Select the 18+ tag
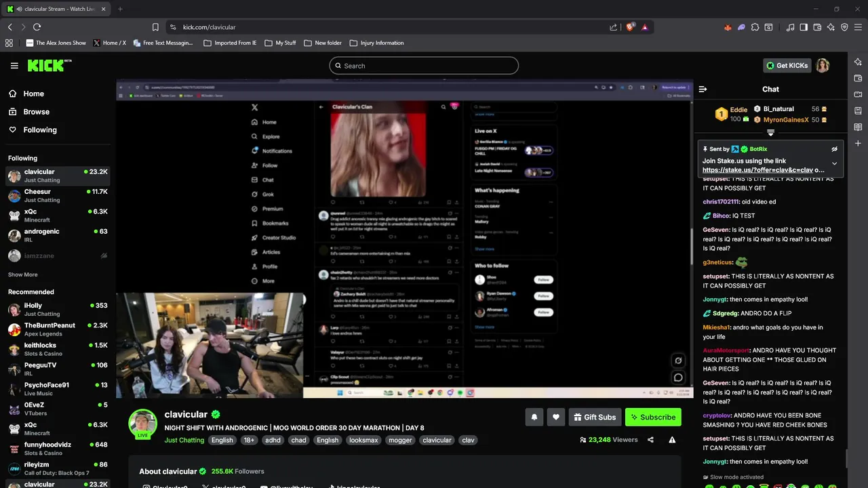 (249, 440)
